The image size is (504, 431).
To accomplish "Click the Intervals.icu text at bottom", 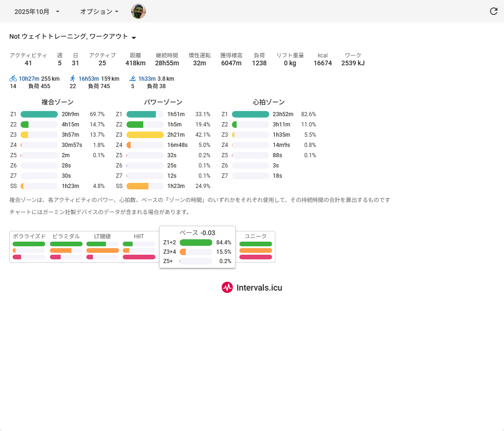I will (x=259, y=288).
